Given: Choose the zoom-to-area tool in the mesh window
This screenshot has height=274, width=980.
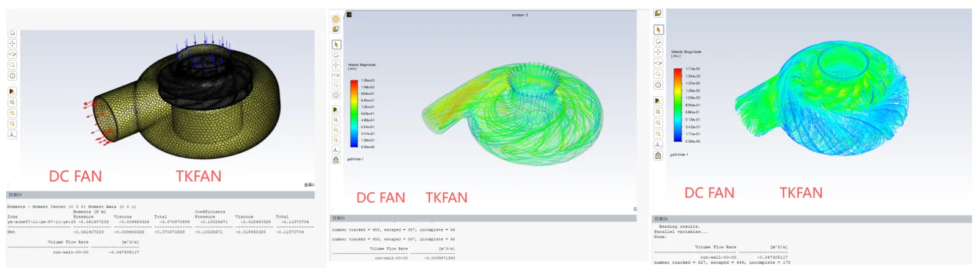Looking at the screenshot, I should point(12,54).
